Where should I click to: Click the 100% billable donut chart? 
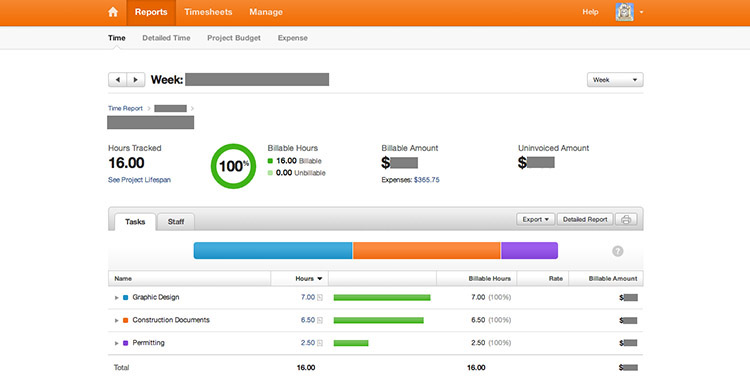click(x=233, y=166)
